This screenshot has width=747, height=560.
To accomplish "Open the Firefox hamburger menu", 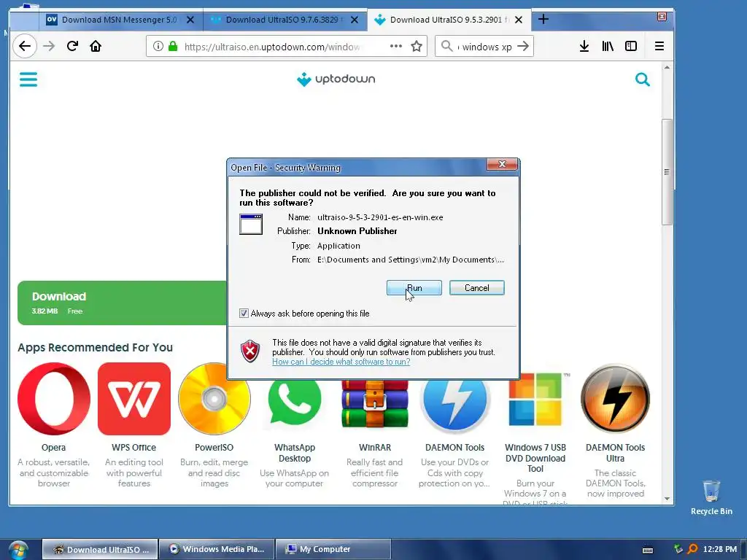I will coord(659,46).
